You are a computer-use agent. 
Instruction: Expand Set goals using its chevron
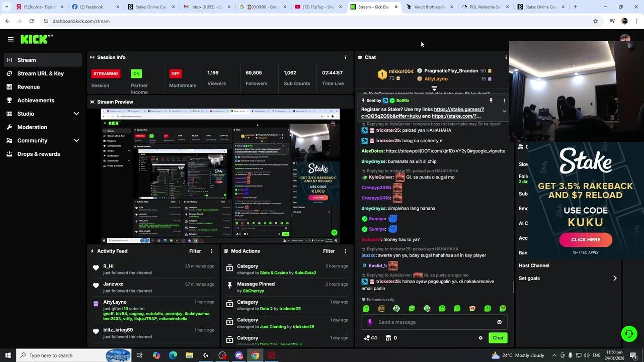pyautogui.click(x=615, y=278)
